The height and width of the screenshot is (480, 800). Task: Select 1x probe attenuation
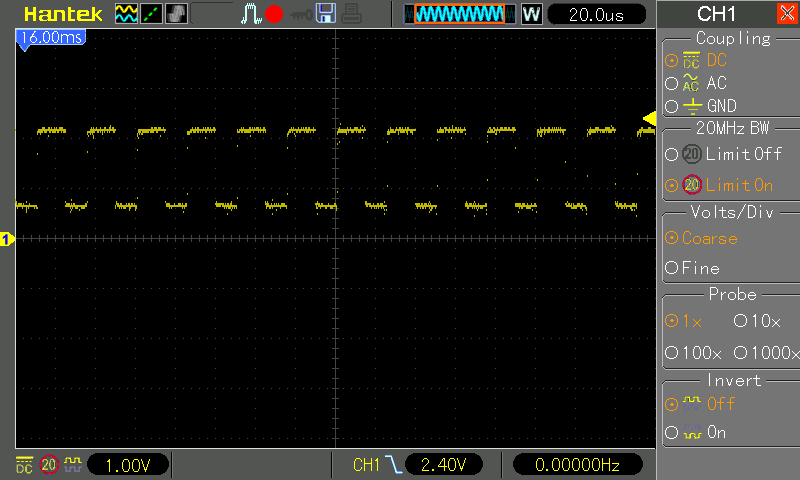point(684,321)
